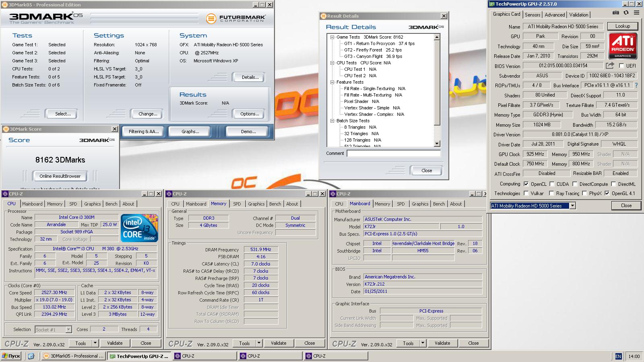Select GT2 - Firefly Forest result row
The height and width of the screenshot is (362, 644).
373,50
